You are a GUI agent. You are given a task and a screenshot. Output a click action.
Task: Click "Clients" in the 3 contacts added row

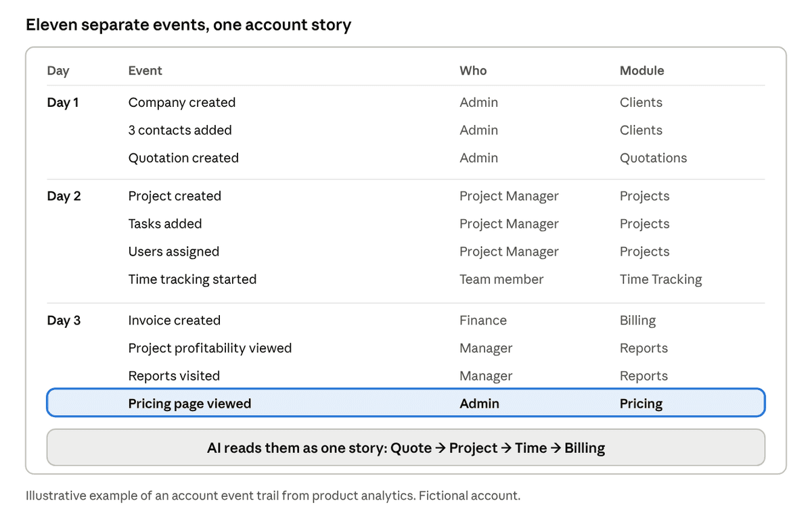[641, 130]
